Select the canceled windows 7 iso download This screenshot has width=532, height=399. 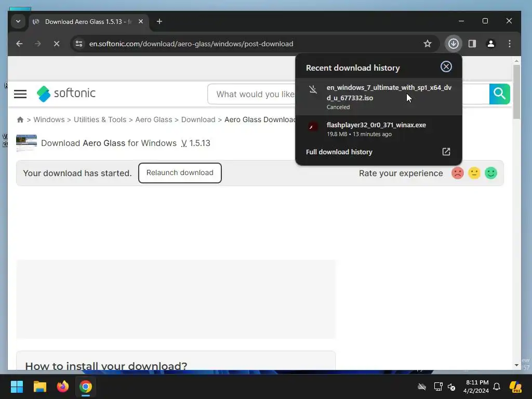pos(379,97)
